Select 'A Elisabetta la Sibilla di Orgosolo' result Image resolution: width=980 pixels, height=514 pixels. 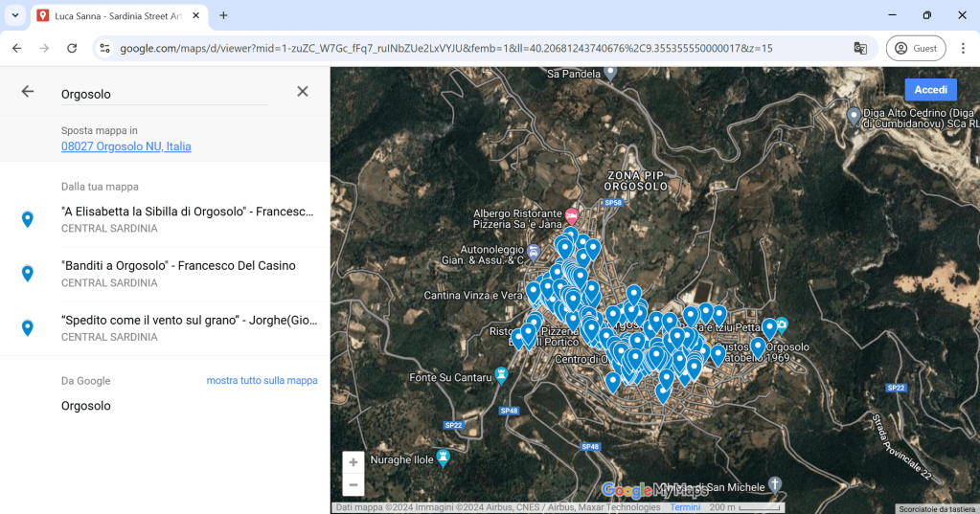[x=187, y=219]
